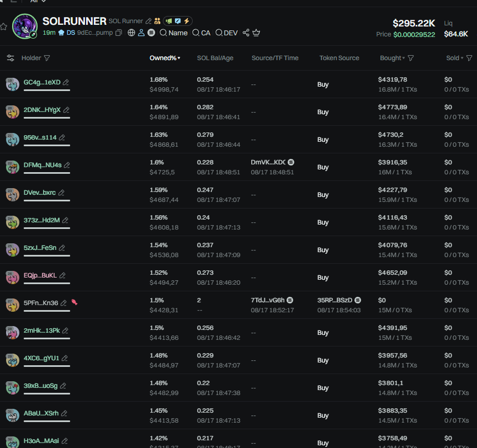Viewport: 477px width, 448px height.
Task: Open the SOLRUNNER token avatar
Action: 25,26
